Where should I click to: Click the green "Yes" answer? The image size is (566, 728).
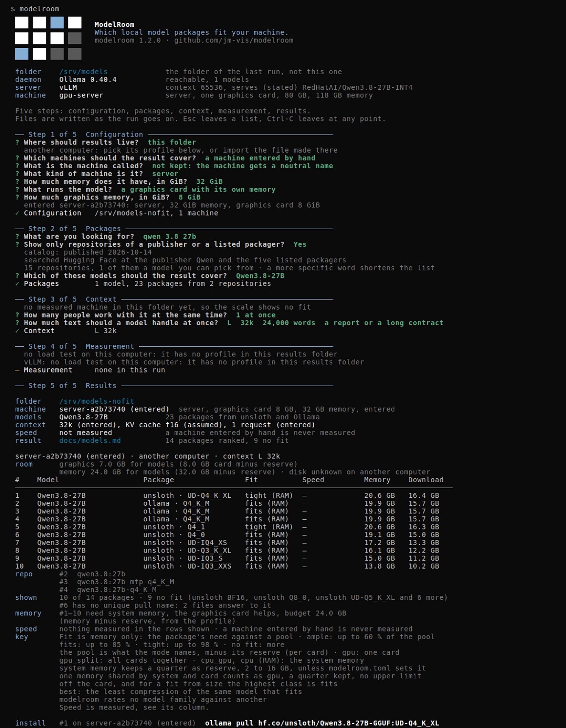click(300, 244)
